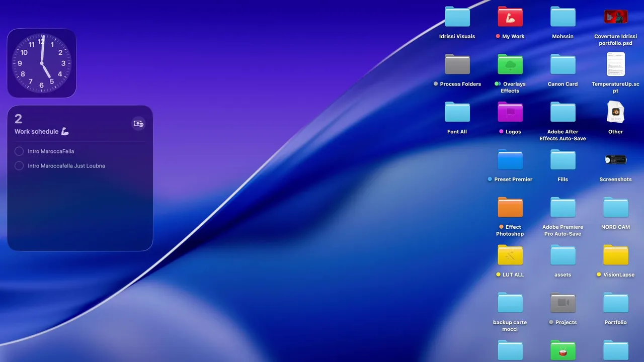644x362 pixels.
Task: Select the backup carte mocci folder
Action: (510, 303)
